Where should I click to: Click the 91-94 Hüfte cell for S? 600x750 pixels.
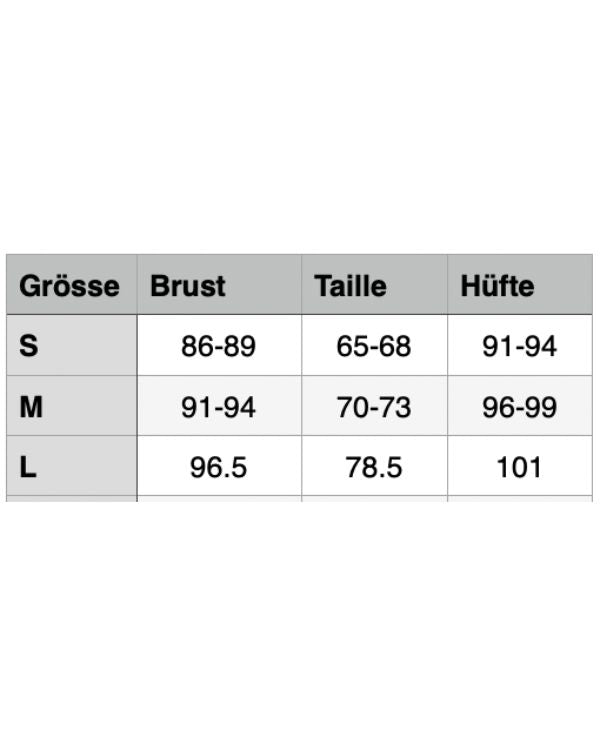[519, 346]
